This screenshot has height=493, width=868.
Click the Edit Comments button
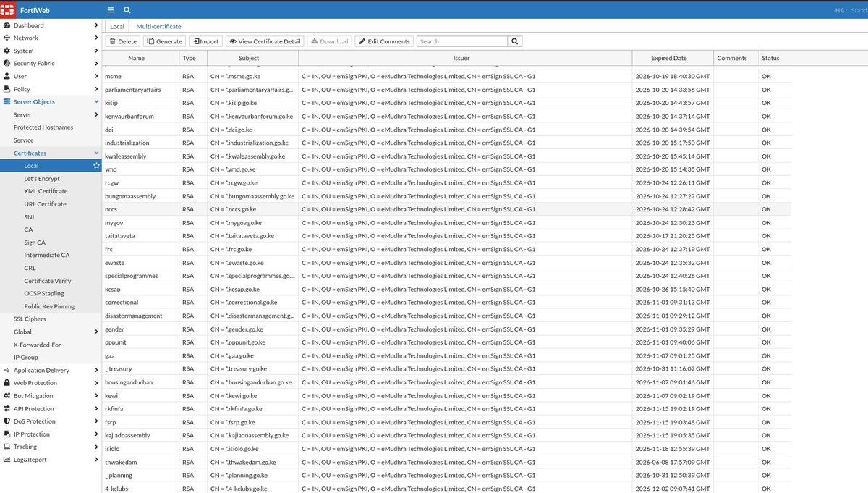click(x=384, y=41)
